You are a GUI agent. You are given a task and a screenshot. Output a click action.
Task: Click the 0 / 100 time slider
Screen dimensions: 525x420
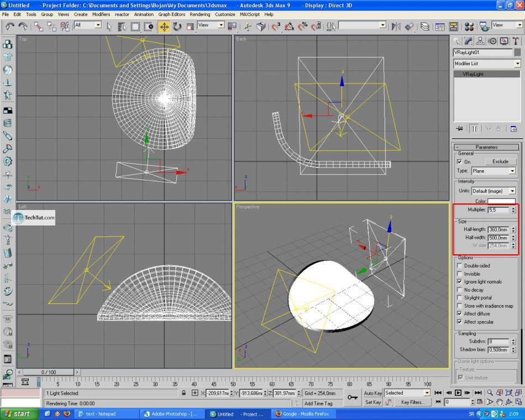pos(49,372)
